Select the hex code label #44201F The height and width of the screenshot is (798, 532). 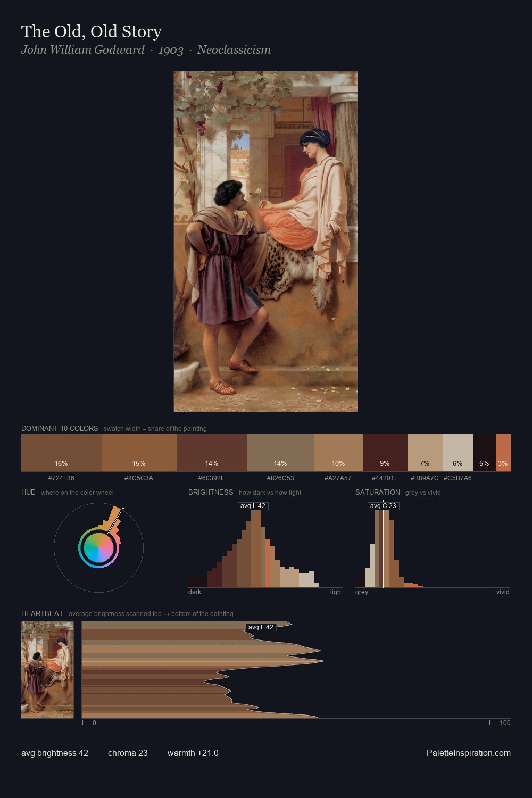(x=385, y=478)
